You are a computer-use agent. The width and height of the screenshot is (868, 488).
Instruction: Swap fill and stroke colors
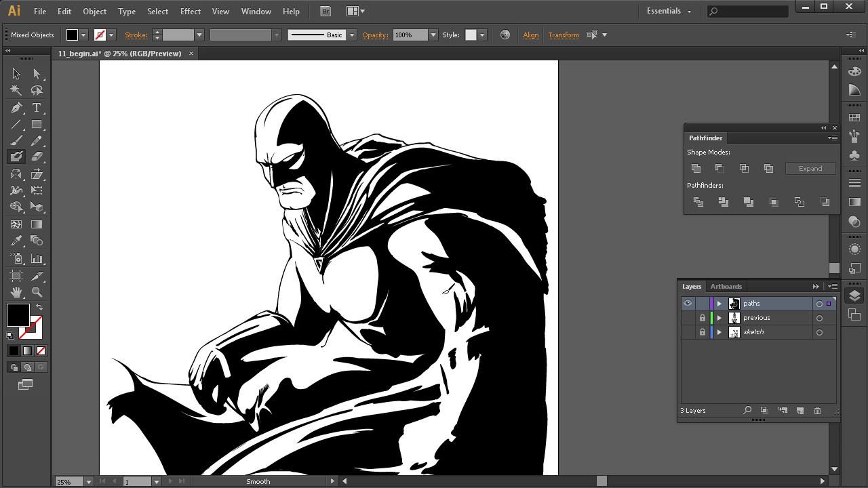[x=39, y=307]
